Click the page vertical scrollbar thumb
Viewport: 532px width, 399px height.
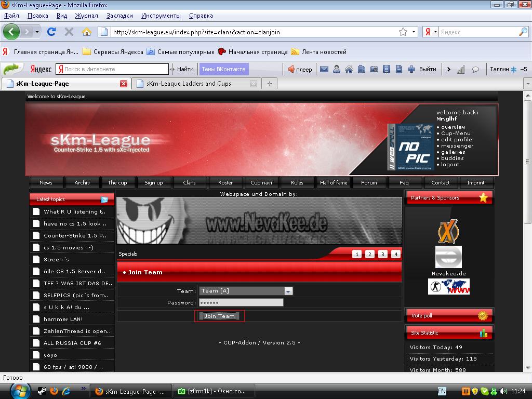click(528, 163)
